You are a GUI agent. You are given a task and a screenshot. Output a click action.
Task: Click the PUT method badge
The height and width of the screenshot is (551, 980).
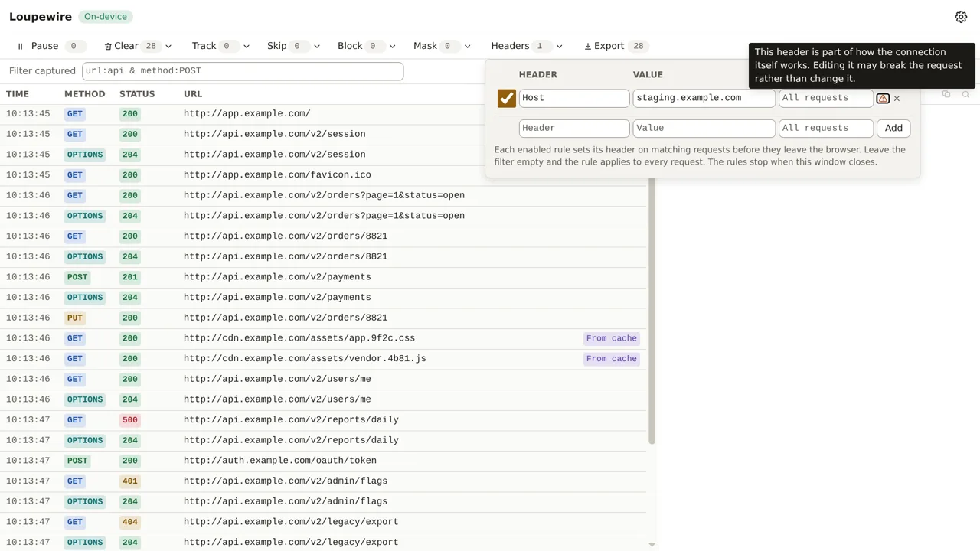tap(74, 318)
